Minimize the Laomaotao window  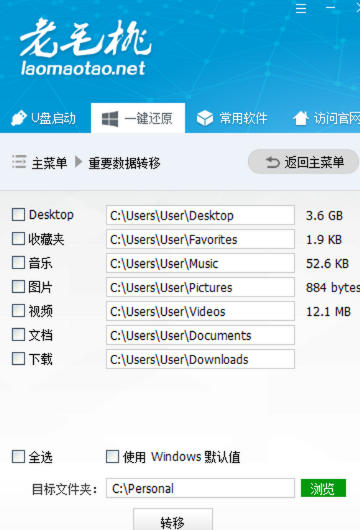click(x=331, y=7)
